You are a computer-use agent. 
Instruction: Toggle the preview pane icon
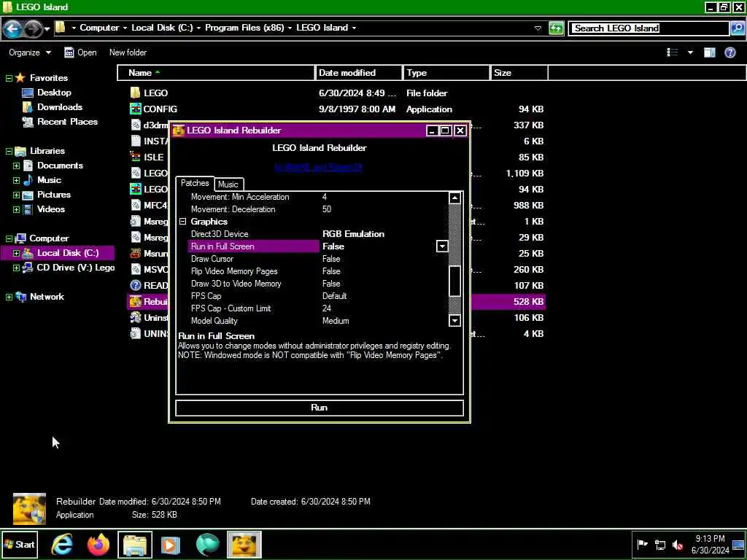(x=709, y=52)
